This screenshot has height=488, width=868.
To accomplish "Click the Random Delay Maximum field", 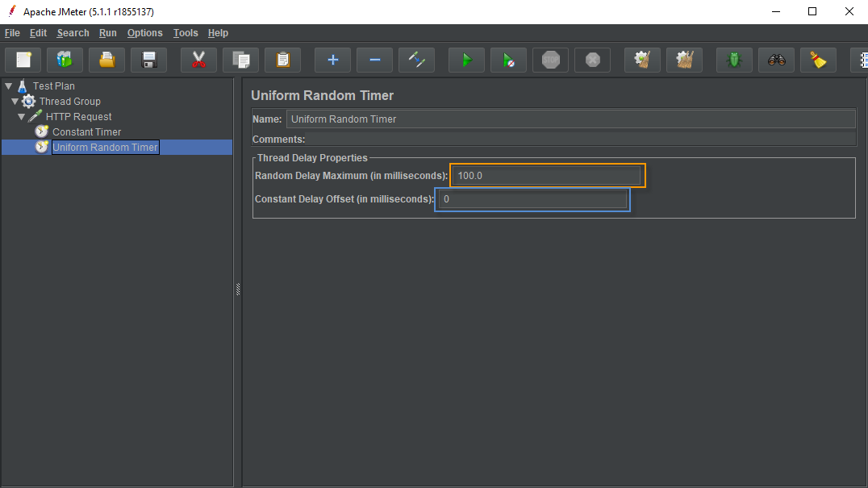I will click(547, 176).
